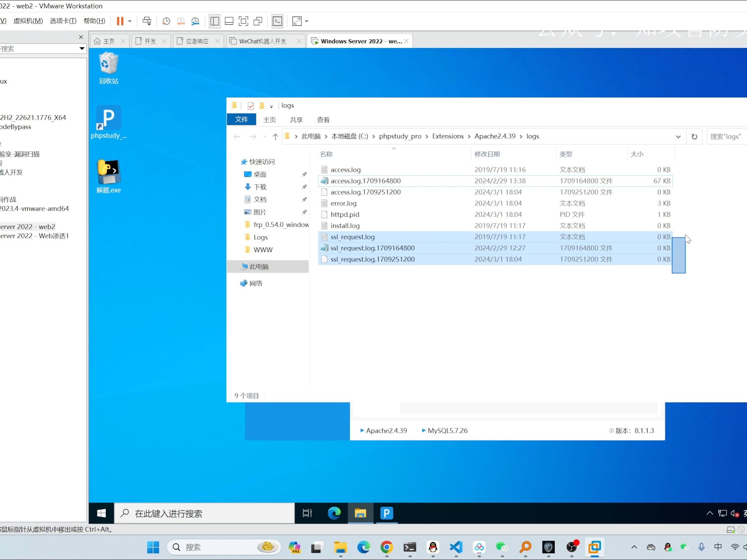Screen dimensions: 747x560
Task: Toggle the show library sidebar button
Action: pos(214,21)
